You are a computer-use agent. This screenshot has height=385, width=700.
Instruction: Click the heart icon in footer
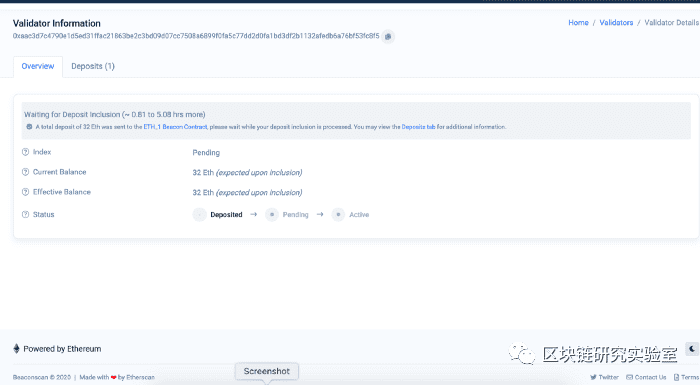click(x=113, y=377)
